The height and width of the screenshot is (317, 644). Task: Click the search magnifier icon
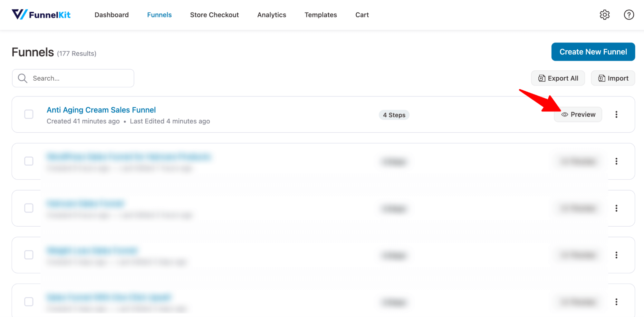click(23, 78)
